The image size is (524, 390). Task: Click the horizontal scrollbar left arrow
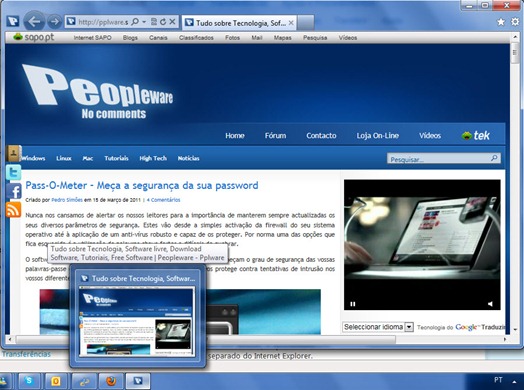(10, 340)
